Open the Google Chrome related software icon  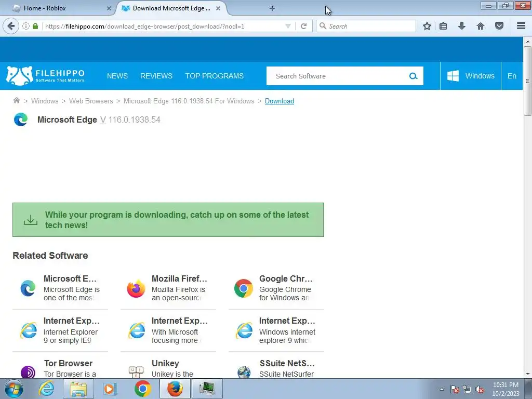244,288
